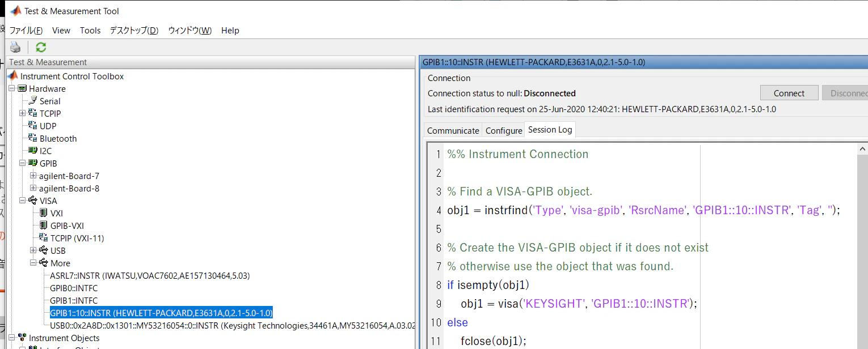Open the Tools menu
This screenshot has height=349, width=868.
[x=90, y=31]
